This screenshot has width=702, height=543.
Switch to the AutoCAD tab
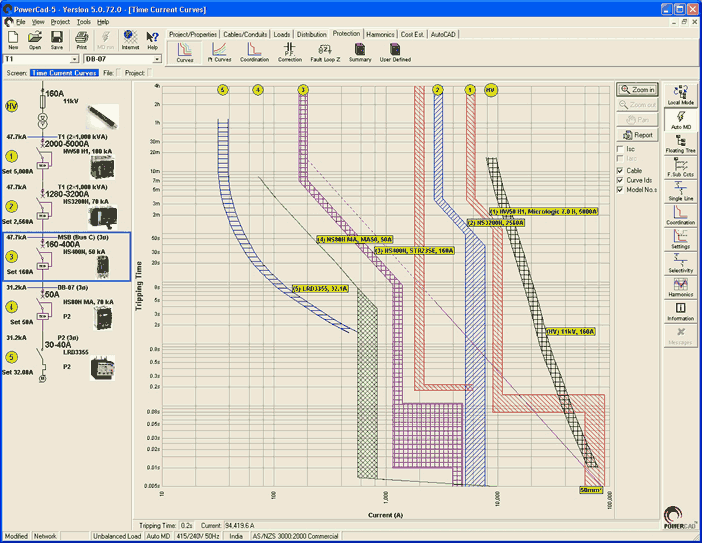tap(443, 34)
